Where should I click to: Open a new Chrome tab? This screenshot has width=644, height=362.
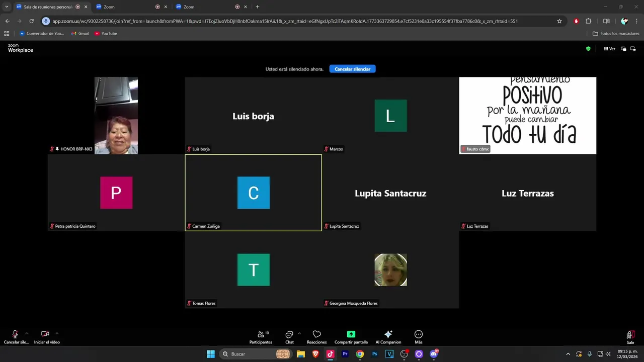point(258,7)
